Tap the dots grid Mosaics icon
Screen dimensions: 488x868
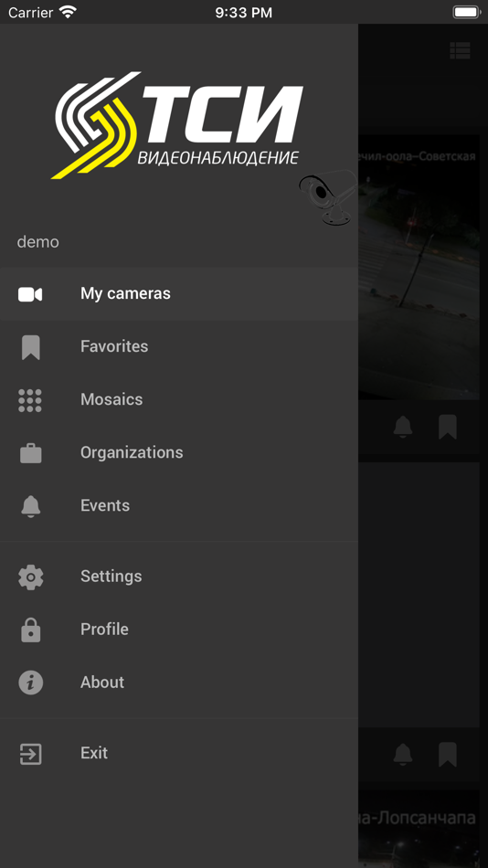[x=30, y=400]
